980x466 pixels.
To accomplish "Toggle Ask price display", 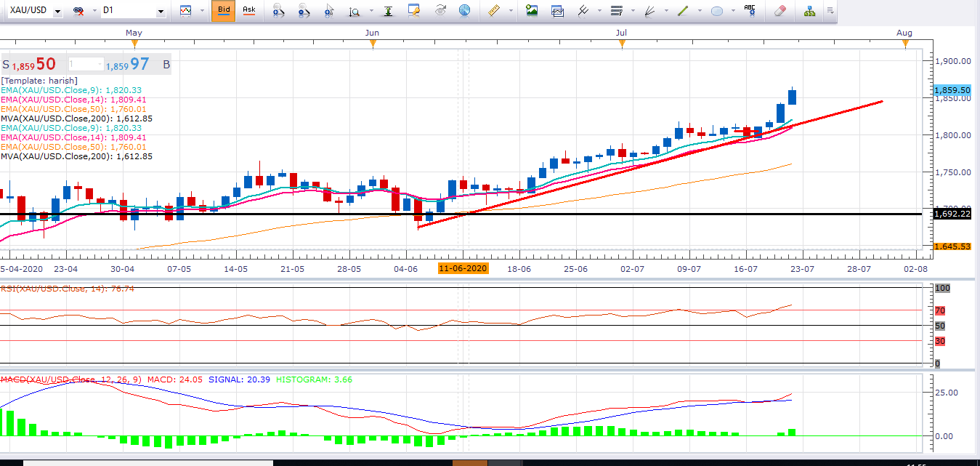I will [248, 11].
